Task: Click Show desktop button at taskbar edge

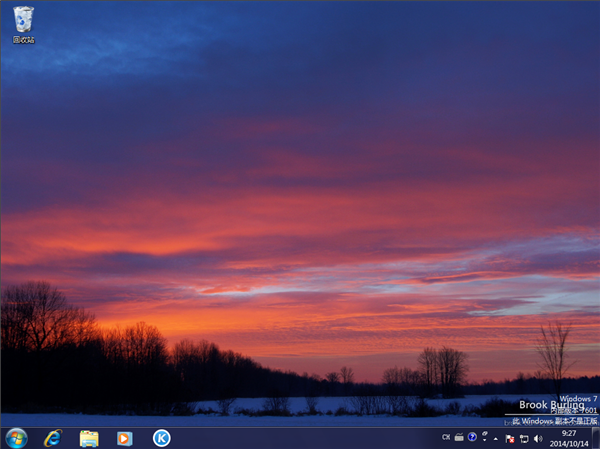Action: point(596,438)
